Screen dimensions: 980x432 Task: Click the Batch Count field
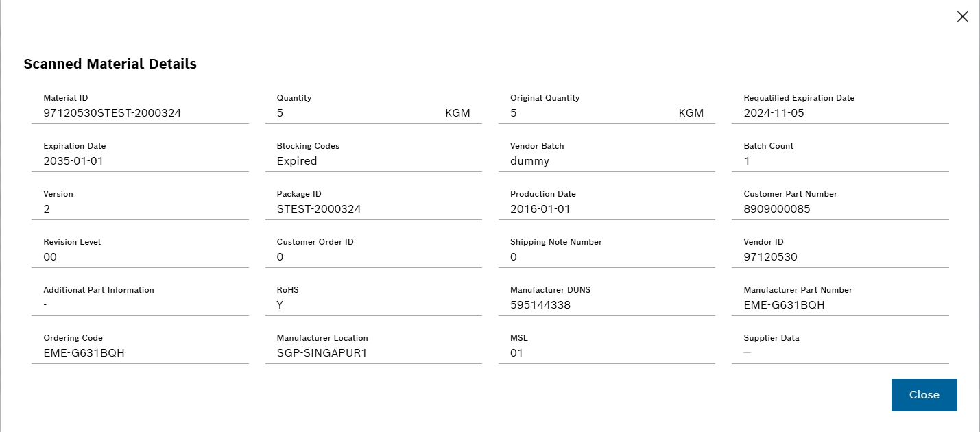pyautogui.click(x=840, y=155)
